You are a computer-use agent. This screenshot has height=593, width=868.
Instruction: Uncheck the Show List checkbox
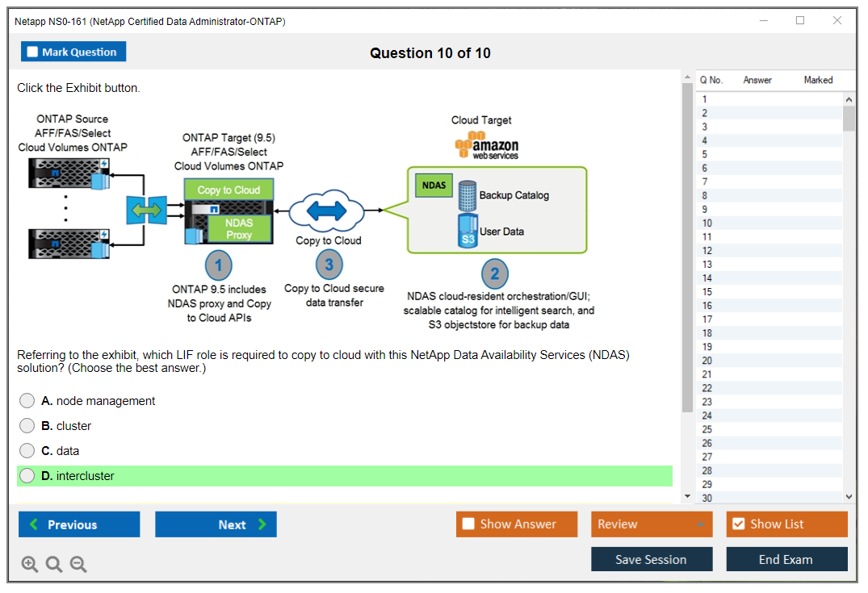[x=738, y=524]
